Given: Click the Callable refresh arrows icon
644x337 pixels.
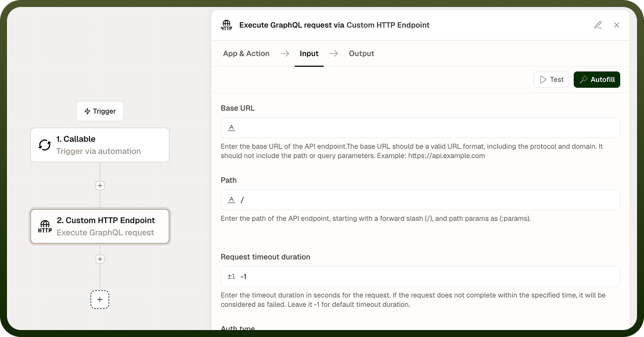Looking at the screenshot, I should coord(45,145).
